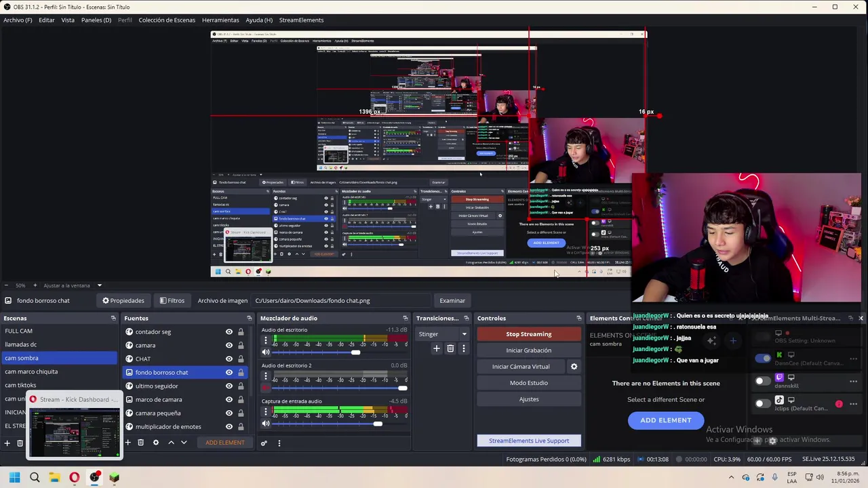Click Iniciar Grabación button

[x=529, y=350]
